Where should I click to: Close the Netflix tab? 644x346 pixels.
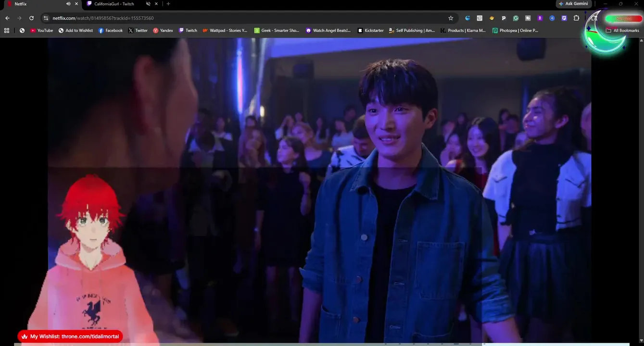(x=76, y=4)
